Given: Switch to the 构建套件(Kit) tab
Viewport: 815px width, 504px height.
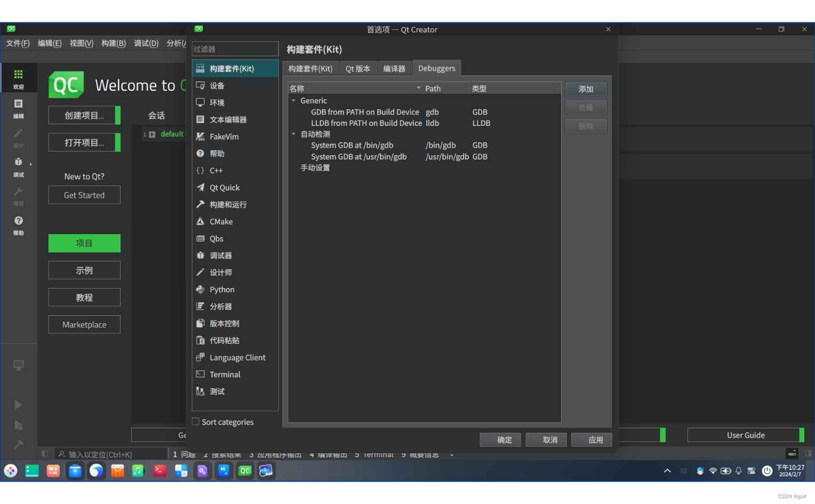Looking at the screenshot, I should 310,69.
